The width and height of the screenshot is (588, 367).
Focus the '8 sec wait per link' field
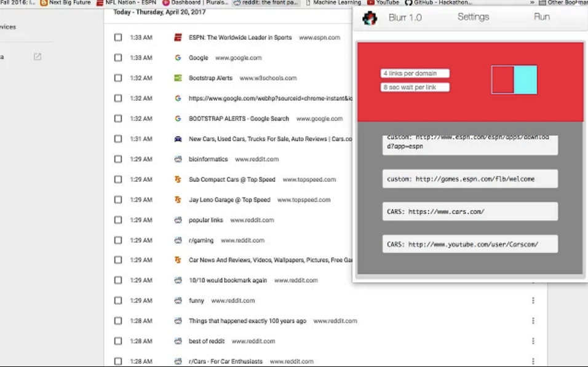[415, 87]
